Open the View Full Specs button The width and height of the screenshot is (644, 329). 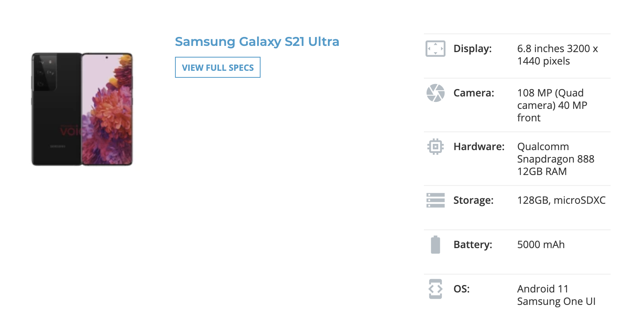point(217,67)
